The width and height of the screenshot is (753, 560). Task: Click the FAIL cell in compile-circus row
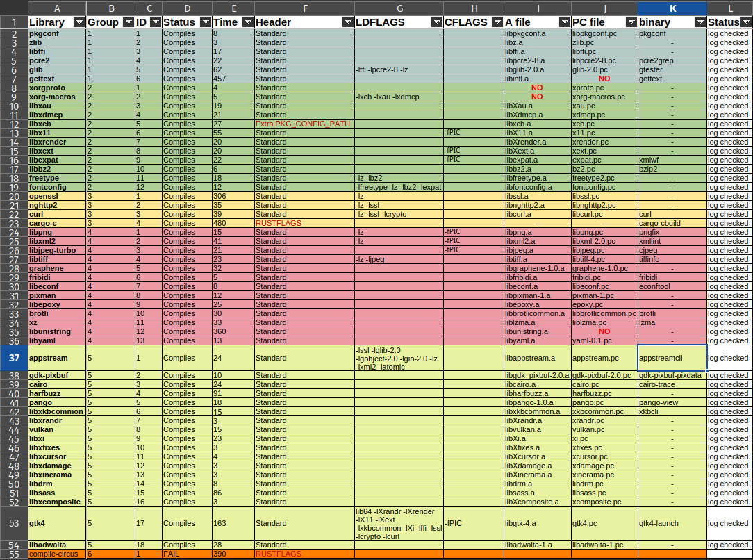pos(186,554)
